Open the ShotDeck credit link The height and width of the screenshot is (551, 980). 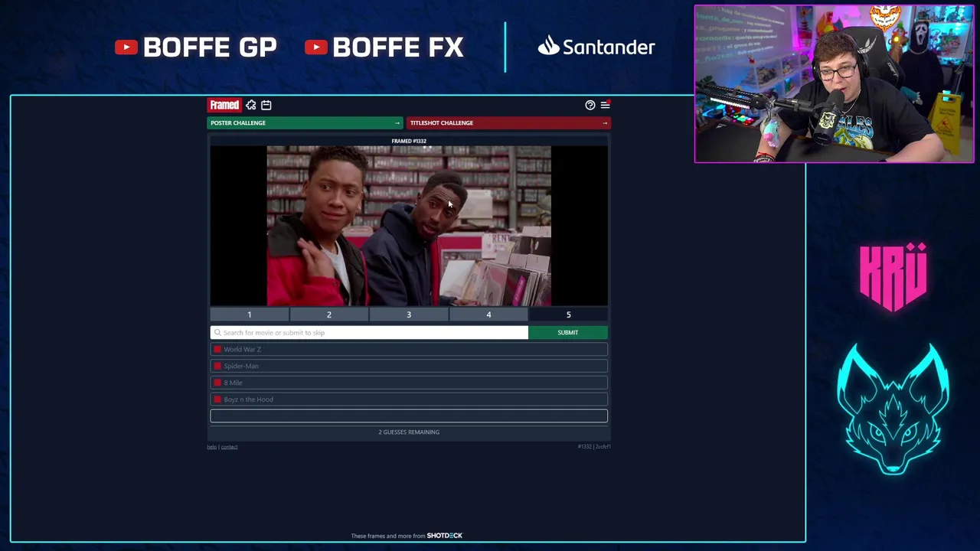coord(444,536)
